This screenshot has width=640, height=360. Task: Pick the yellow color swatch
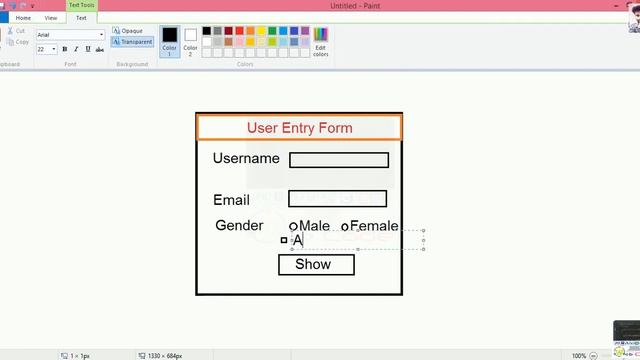(261, 31)
